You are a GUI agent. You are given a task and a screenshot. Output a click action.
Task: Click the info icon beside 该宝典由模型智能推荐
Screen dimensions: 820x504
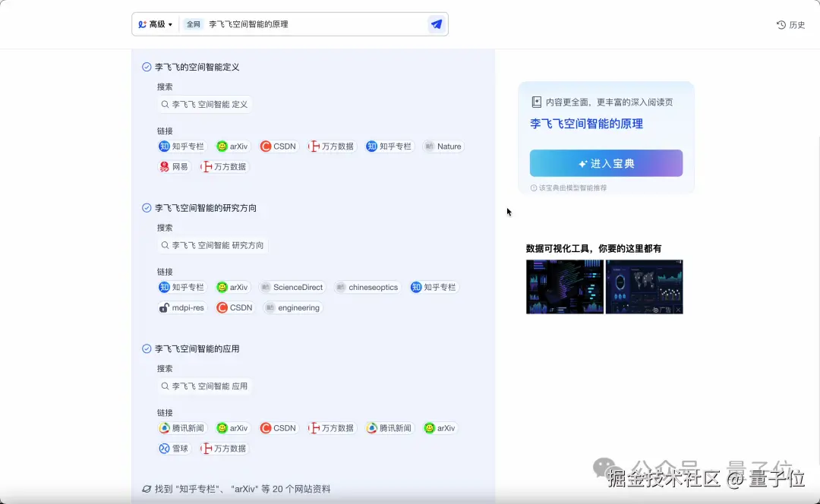tap(534, 187)
